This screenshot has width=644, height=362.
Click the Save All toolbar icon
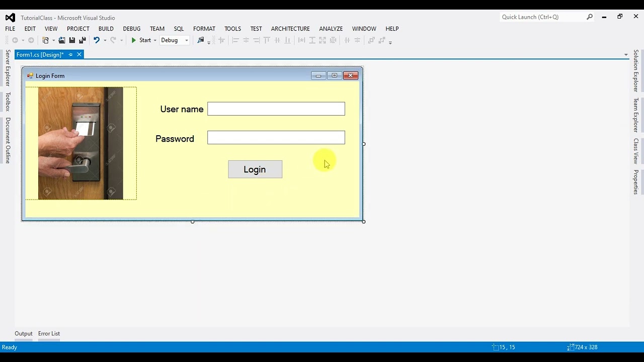point(83,40)
